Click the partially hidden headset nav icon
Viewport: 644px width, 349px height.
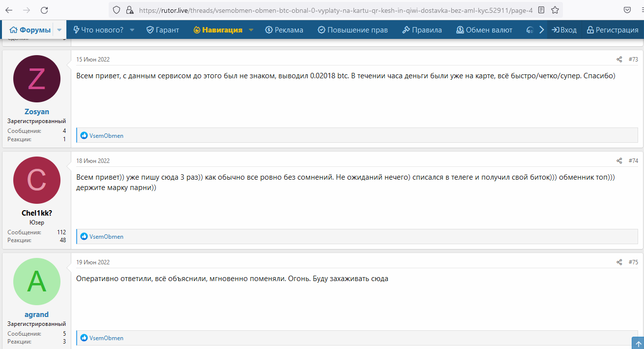point(530,30)
